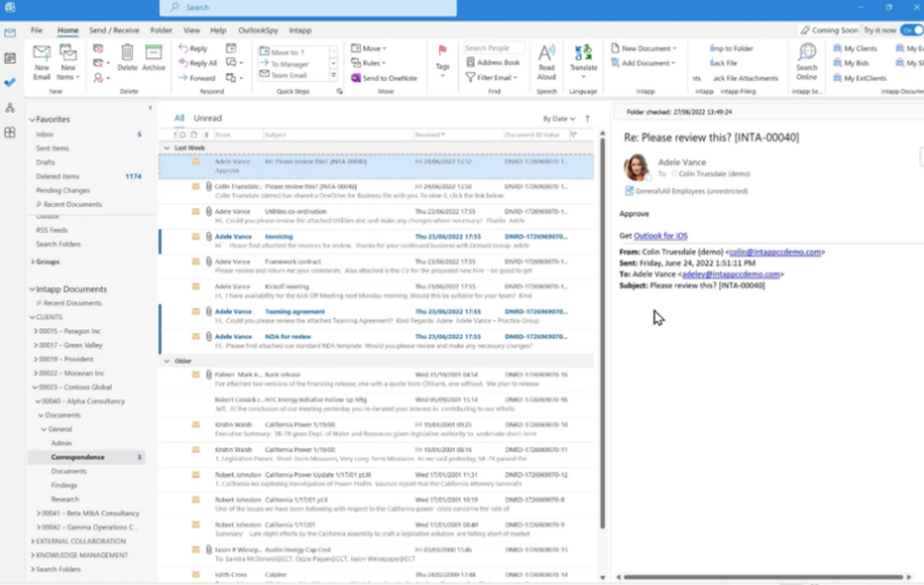Click the Search People field

493,48
